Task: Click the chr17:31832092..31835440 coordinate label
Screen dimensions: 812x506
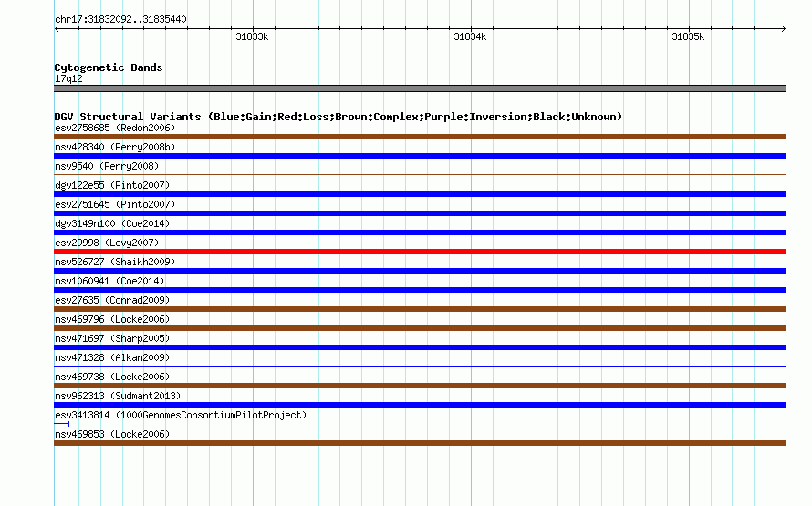Action: click(x=120, y=19)
